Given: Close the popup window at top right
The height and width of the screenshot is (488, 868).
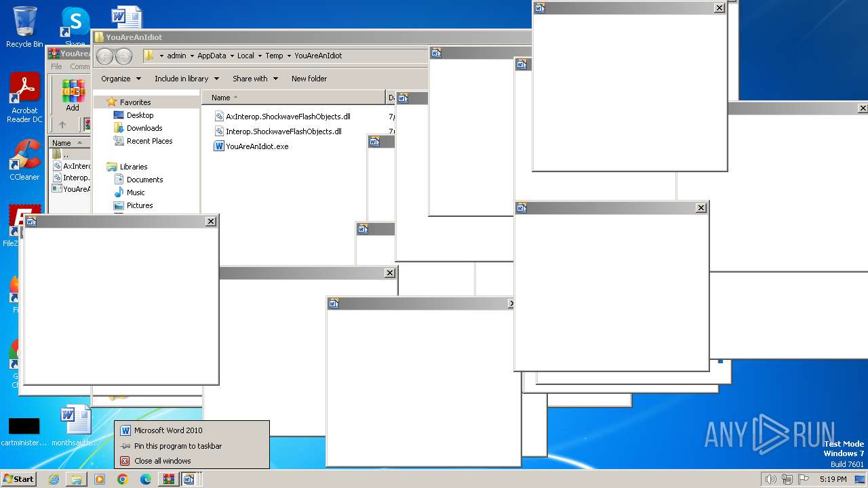Looking at the screenshot, I should tap(719, 8).
